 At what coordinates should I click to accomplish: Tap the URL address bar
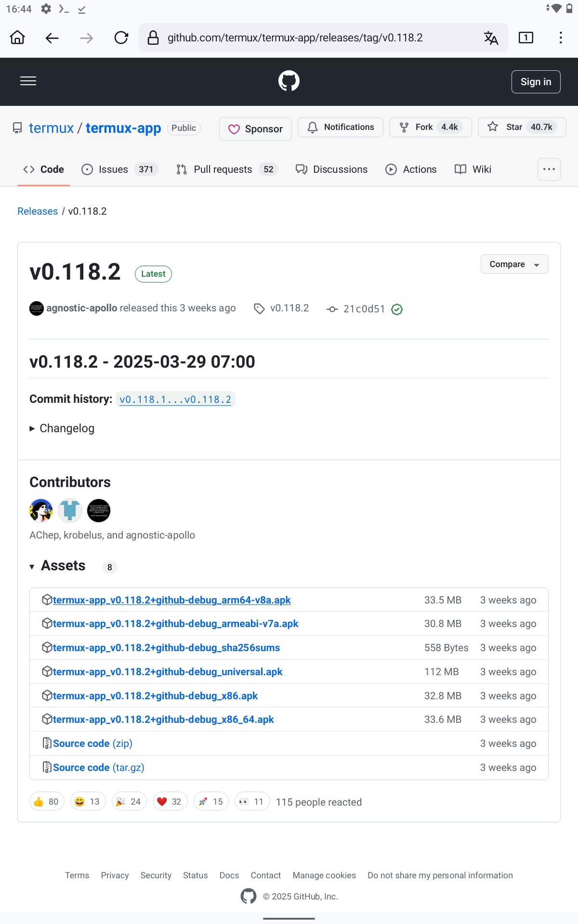[x=324, y=38]
